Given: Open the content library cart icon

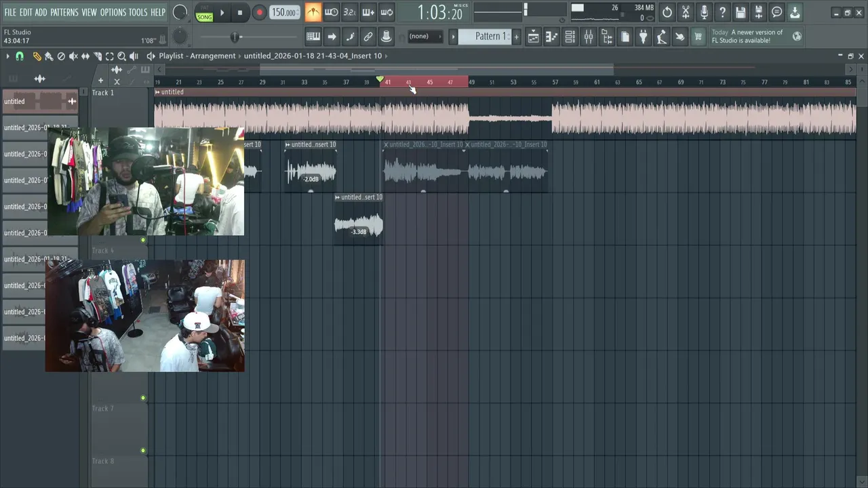Looking at the screenshot, I should 698,37.
